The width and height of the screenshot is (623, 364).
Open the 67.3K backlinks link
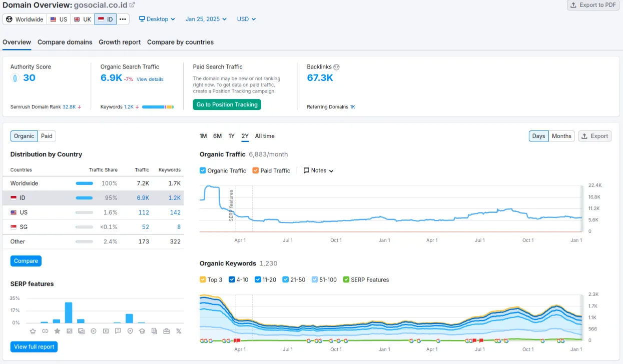[x=320, y=77]
